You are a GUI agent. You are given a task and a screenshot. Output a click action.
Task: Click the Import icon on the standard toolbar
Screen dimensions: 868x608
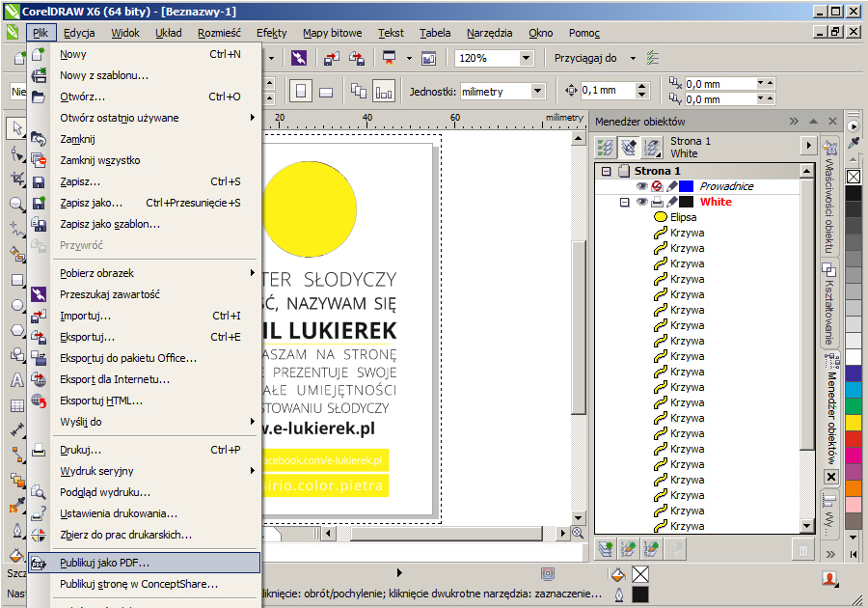tap(332, 58)
